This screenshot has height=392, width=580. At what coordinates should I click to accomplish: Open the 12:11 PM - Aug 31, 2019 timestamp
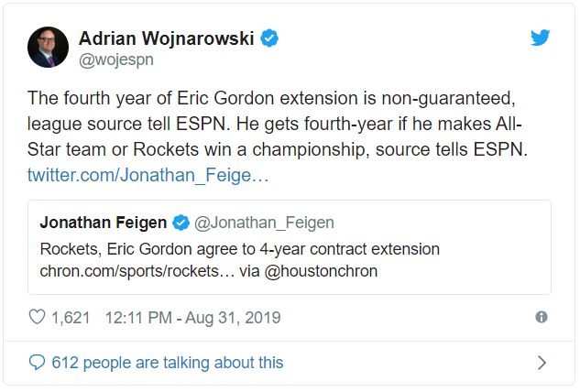[x=192, y=318]
